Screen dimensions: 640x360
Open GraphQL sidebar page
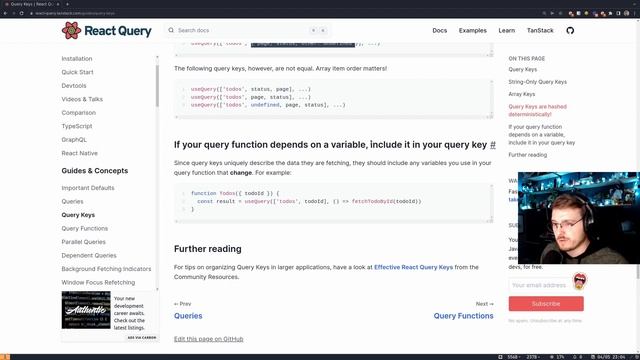point(74,140)
